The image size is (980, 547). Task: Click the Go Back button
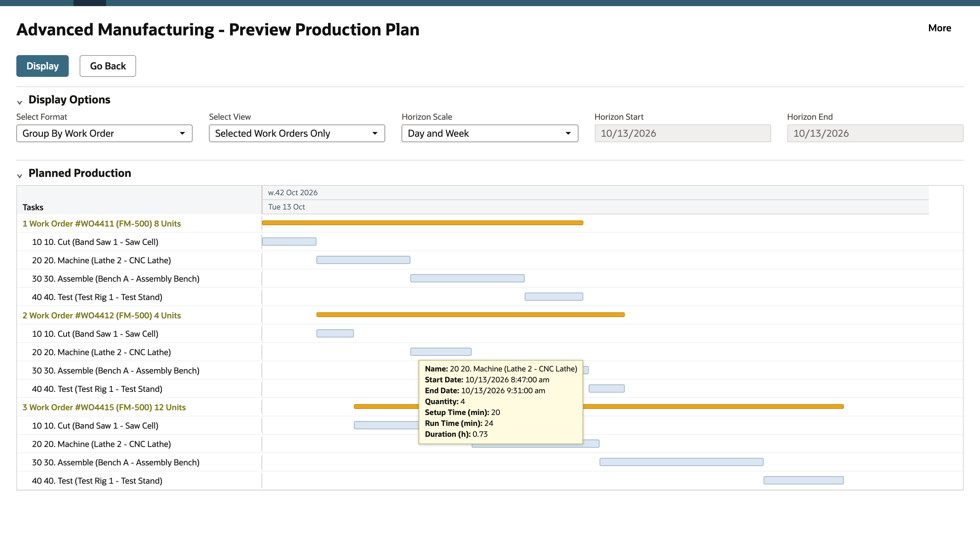coord(108,66)
